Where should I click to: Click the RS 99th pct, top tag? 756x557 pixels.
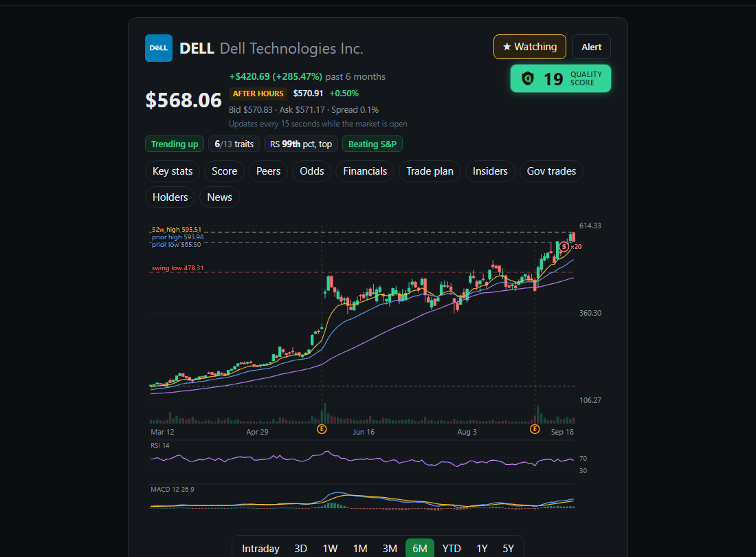[x=301, y=144]
